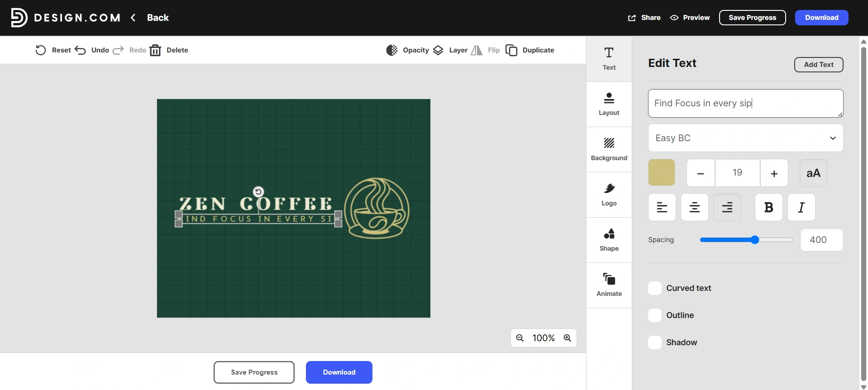Toggle bold formatting
The height and width of the screenshot is (390, 868).
coord(769,207)
